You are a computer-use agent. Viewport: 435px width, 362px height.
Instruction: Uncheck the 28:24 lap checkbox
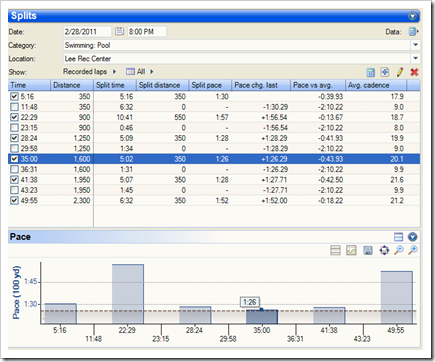14,138
